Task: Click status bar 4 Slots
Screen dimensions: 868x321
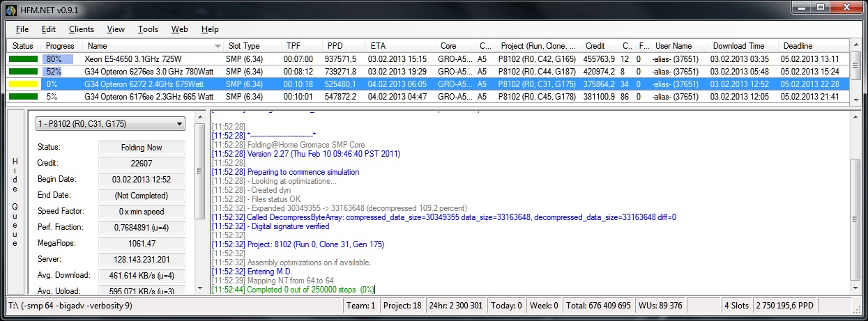Action: [736, 306]
